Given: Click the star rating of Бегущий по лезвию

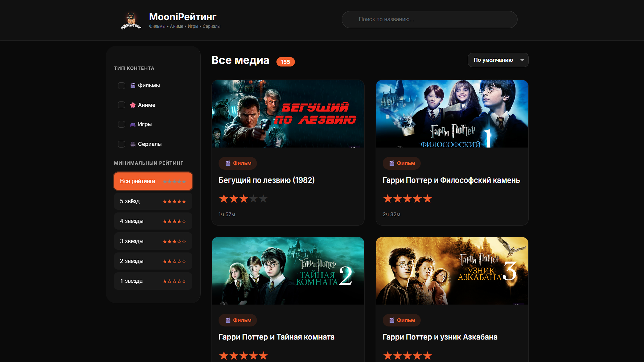Looking at the screenshot, I should (x=243, y=199).
